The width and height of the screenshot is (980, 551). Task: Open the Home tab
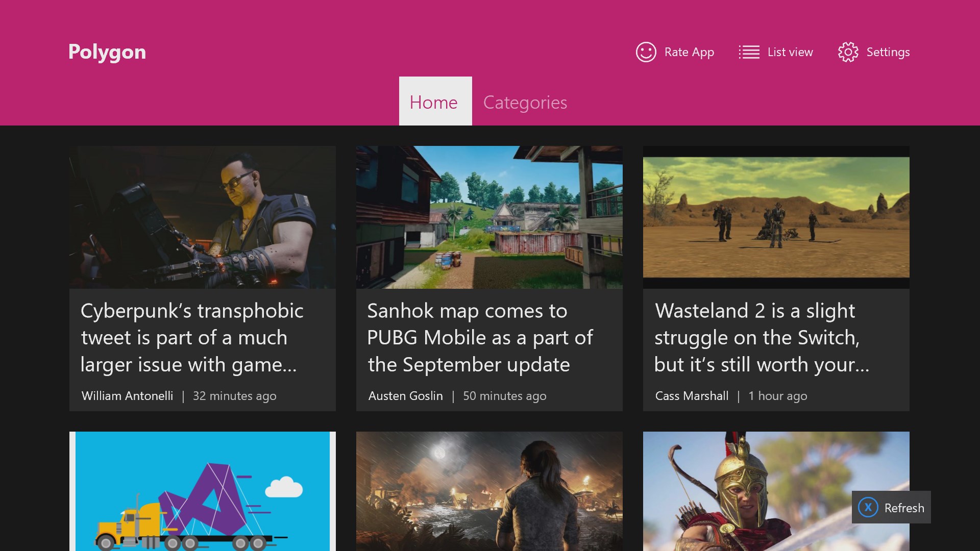(x=435, y=102)
